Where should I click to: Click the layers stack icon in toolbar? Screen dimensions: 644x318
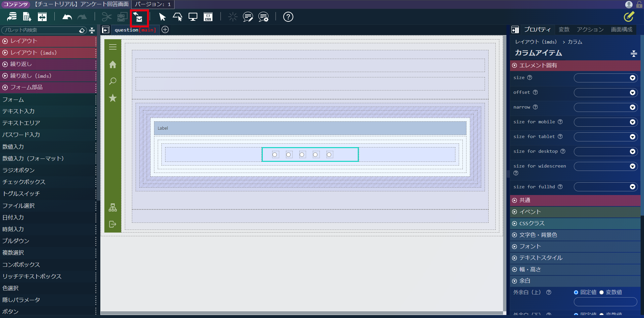click(x=12, y=17)
